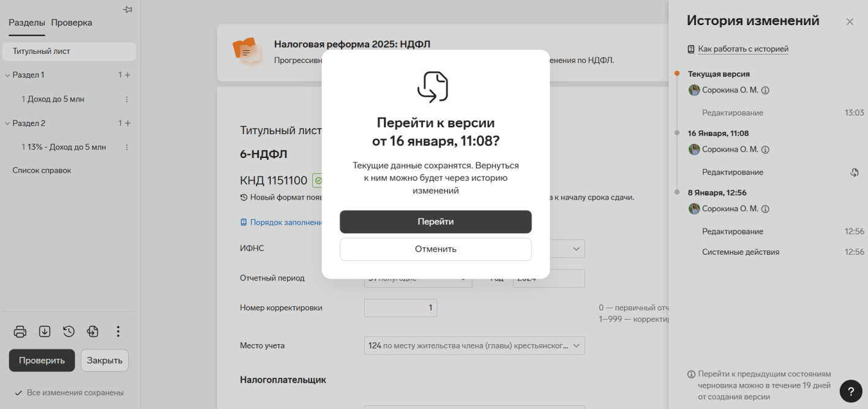Add item with plus next to Раздел 2

click(127, 123)
